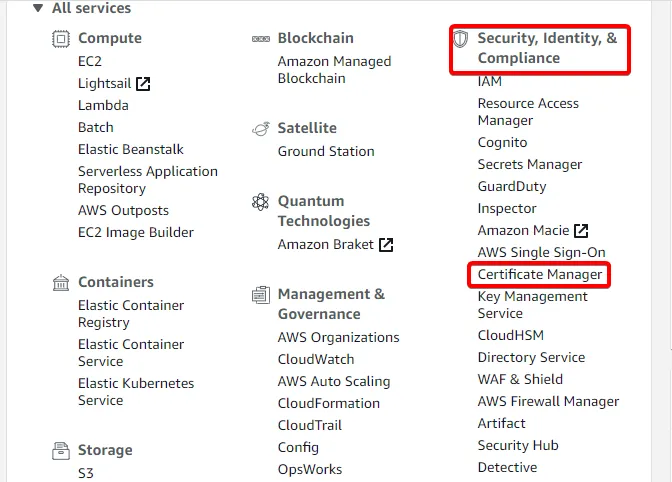Open the Inspector service
This screenshot has height=482, width=672.
pyautogui.click(x=507, y=208)
